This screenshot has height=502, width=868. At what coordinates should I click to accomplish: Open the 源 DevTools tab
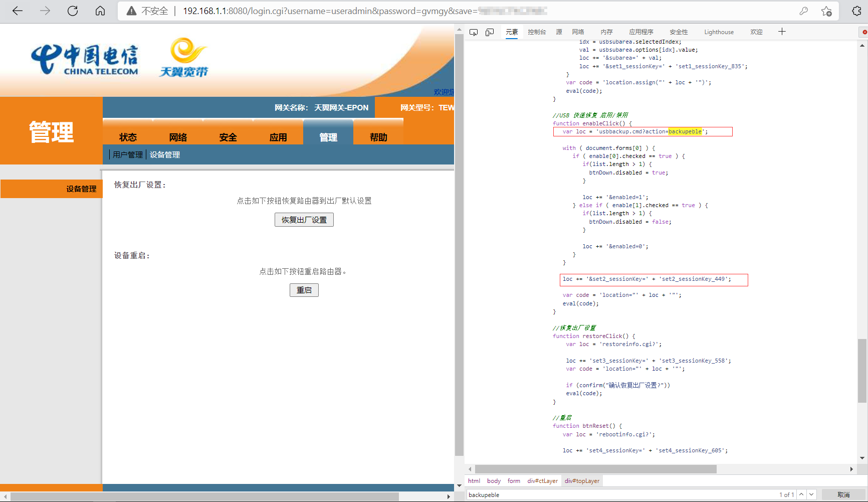click(x=559, y=32)
